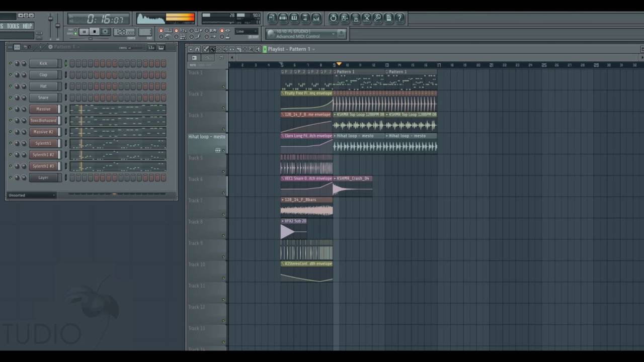This screenshot has height=362, width=644.
Task: Mute the Snare channel via green LED
Action: 10,98
